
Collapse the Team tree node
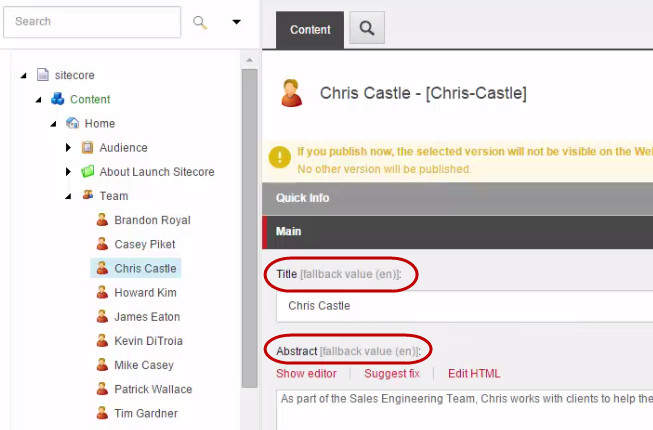click(68, 197)
